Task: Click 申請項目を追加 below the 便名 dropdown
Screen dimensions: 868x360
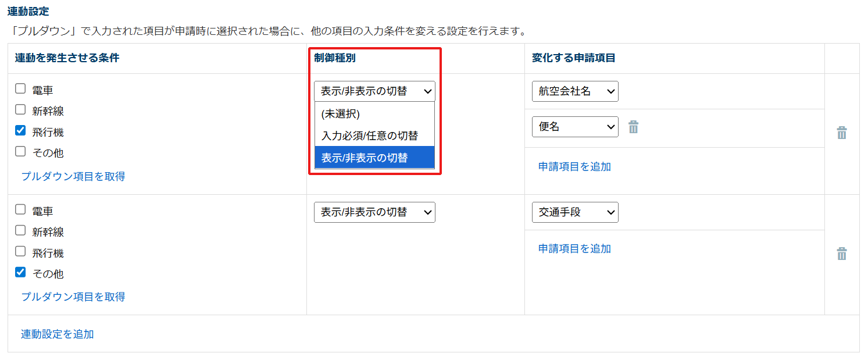Action: pos(574,167)
